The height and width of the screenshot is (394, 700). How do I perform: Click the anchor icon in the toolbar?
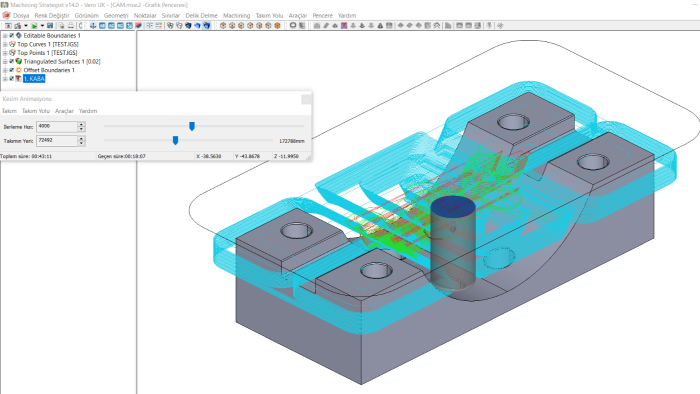click(93, 26)
